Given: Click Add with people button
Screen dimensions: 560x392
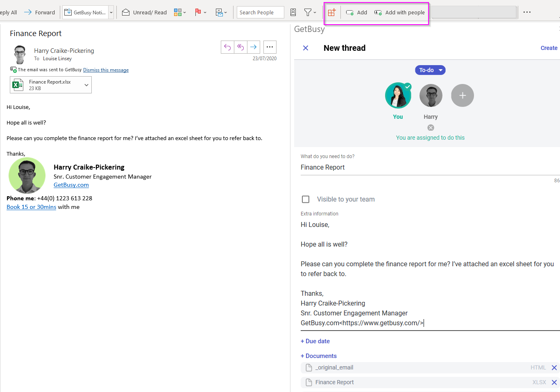Looking at the screenshot, I should pyautogui.click(x=399, y=12).
